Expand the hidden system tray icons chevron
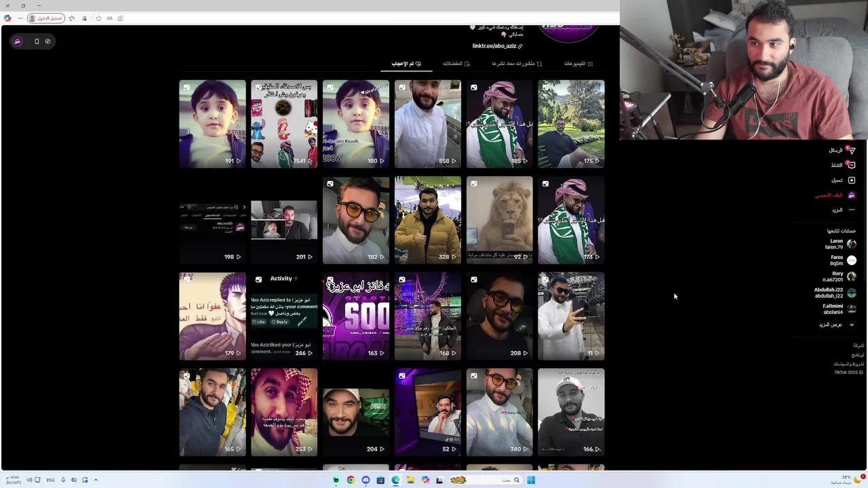The height and width of the screenshot is (488, 868). (x=96, y=480)
